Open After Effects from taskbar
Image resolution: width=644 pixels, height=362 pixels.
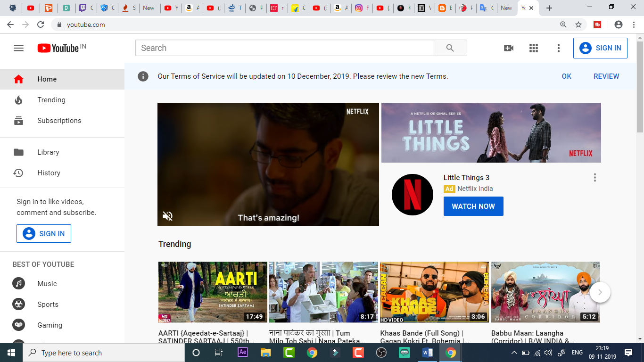click(243, 353)
